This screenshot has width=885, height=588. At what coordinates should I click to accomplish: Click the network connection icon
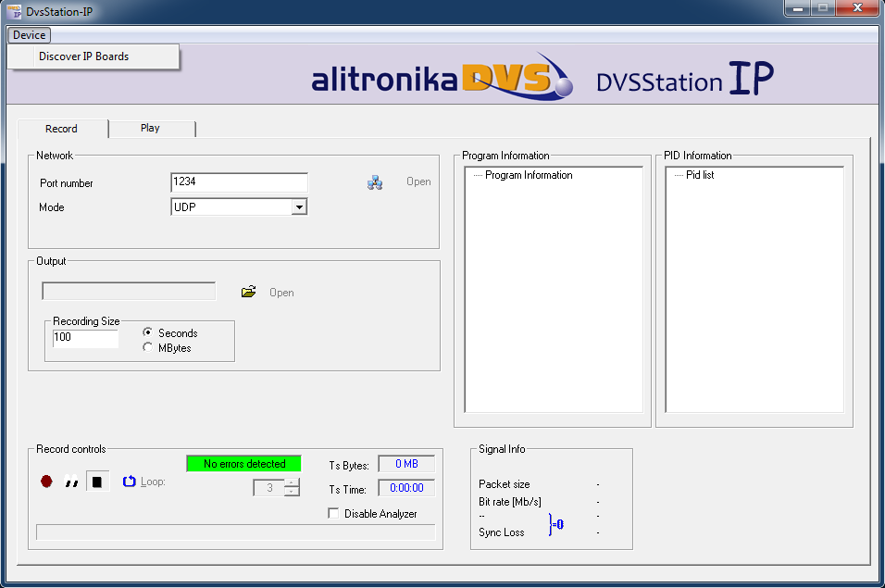click(x=375, y=182)
